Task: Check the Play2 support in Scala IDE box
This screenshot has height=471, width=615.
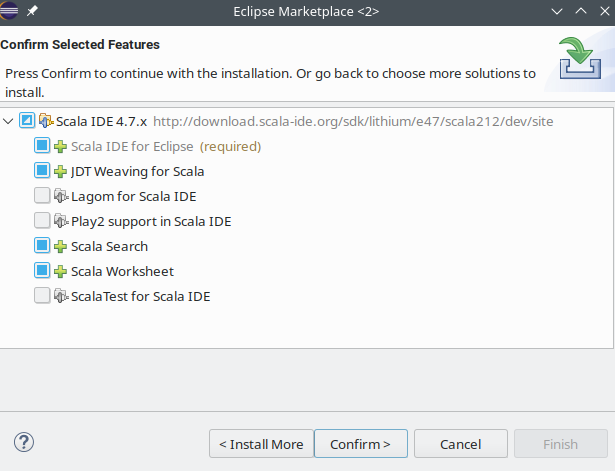Action: (42, 220)
